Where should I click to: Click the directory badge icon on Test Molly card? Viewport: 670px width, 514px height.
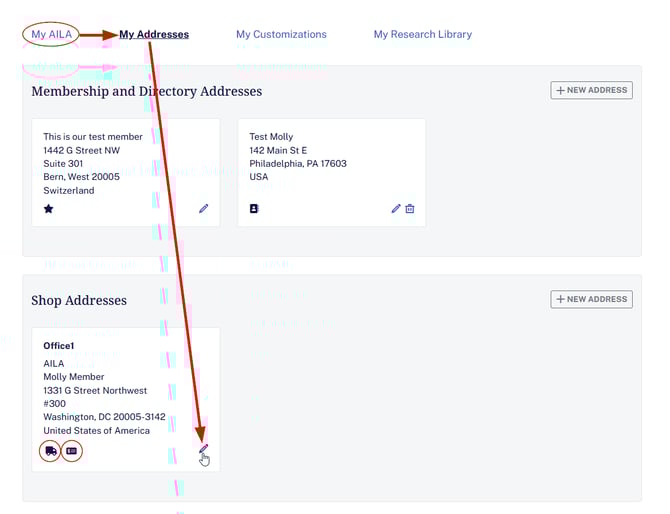click(x=254, y=209)
